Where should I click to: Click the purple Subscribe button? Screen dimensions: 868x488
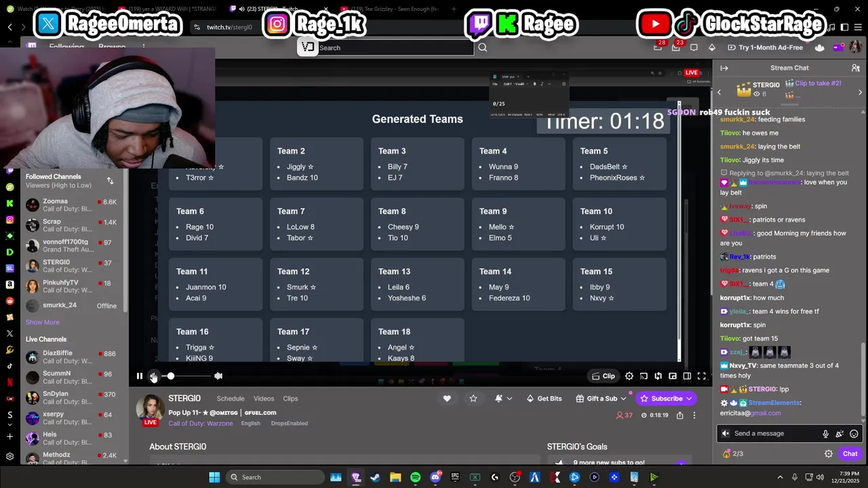coord(667,399)
